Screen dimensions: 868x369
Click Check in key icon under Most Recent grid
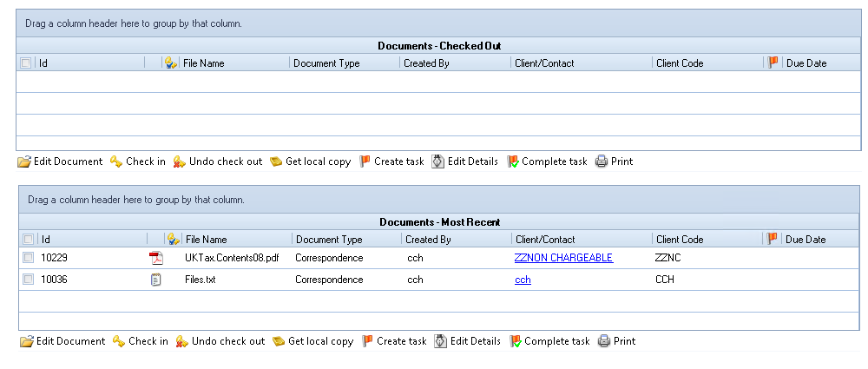119,341
